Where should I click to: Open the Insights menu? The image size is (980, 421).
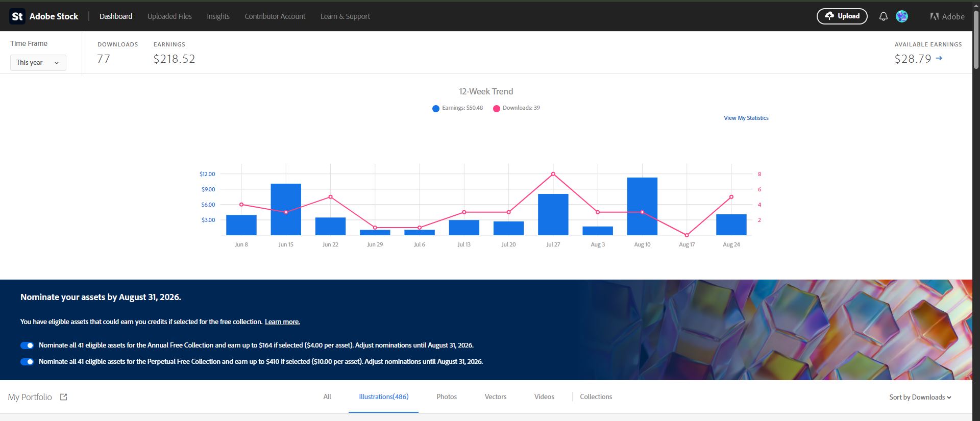pos(218,16)
